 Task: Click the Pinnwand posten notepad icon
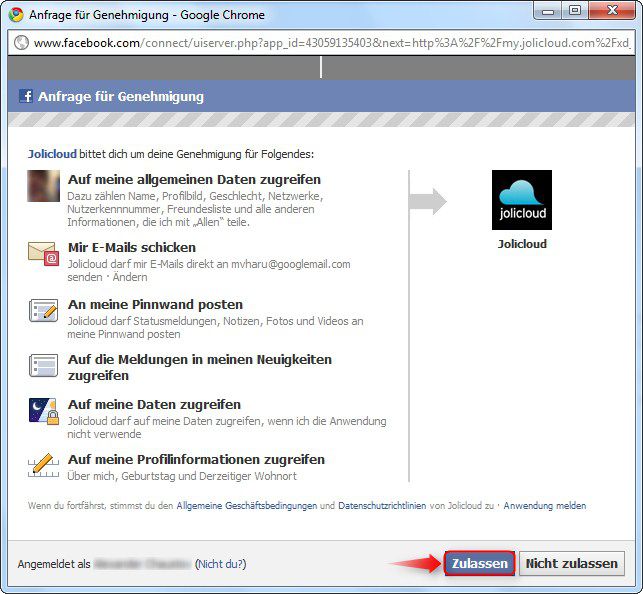click(43, 310)
